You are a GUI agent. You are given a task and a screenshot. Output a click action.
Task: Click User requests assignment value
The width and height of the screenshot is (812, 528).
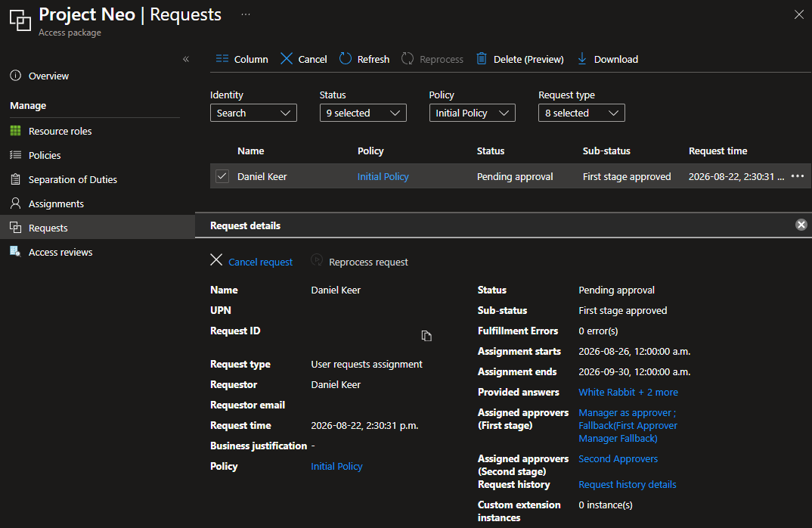(367, 365)
